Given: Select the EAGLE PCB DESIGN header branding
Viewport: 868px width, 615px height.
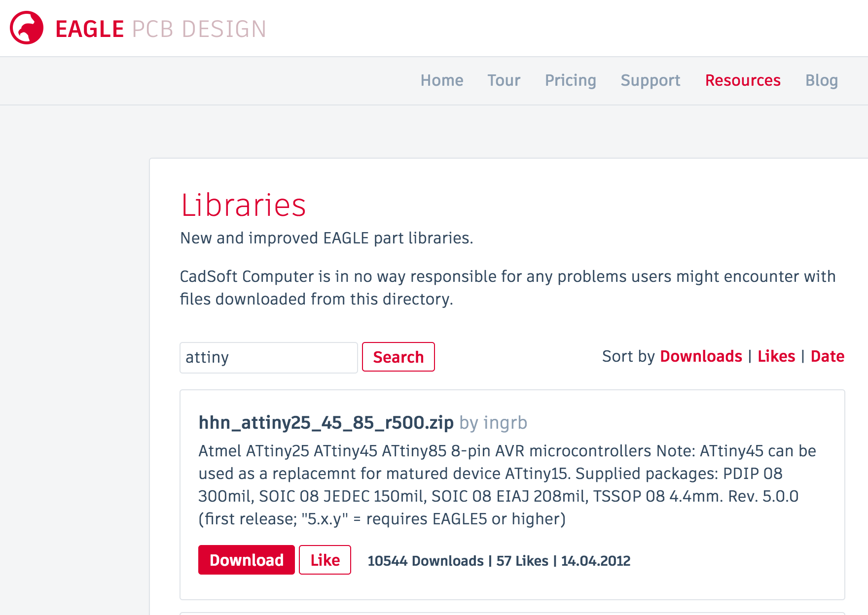Looking at the screenshot, I should 161,29.
